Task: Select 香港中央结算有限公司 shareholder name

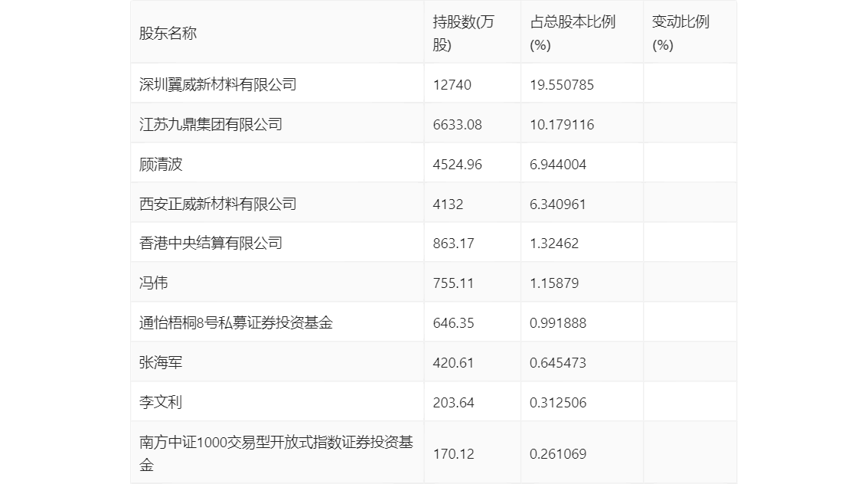Action: point(210,243)
